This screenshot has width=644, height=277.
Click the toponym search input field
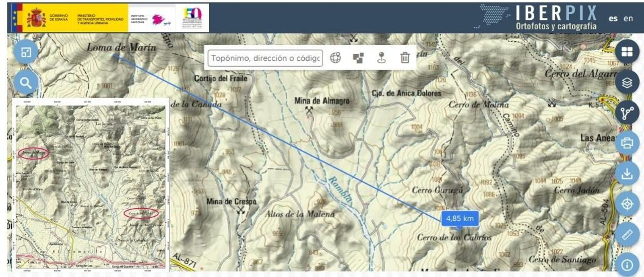[265, 58]
